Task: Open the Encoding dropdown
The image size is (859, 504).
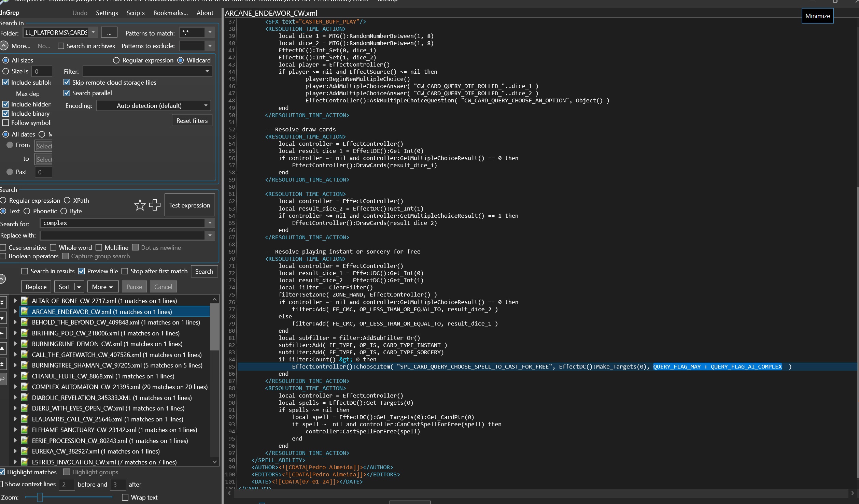Action: pos(153,105)
